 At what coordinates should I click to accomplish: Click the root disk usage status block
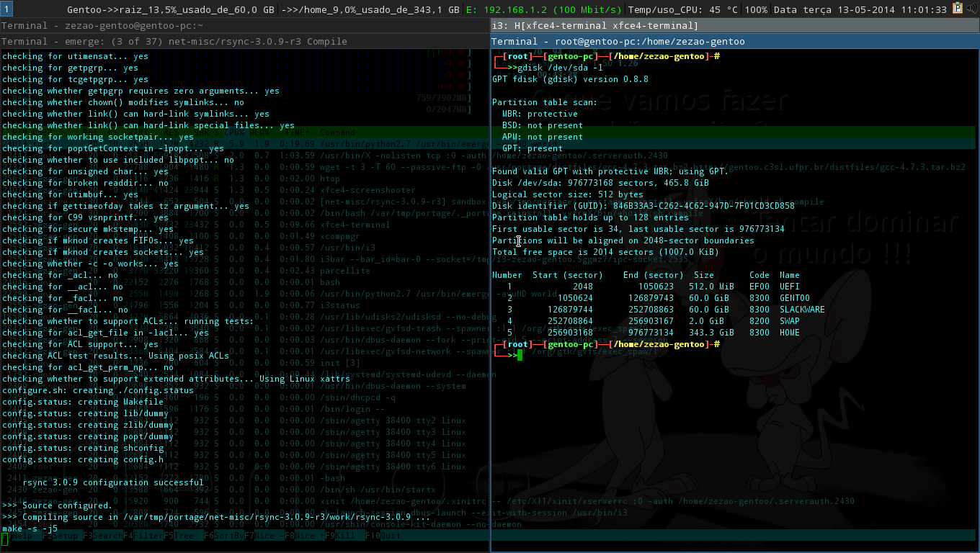171,9
